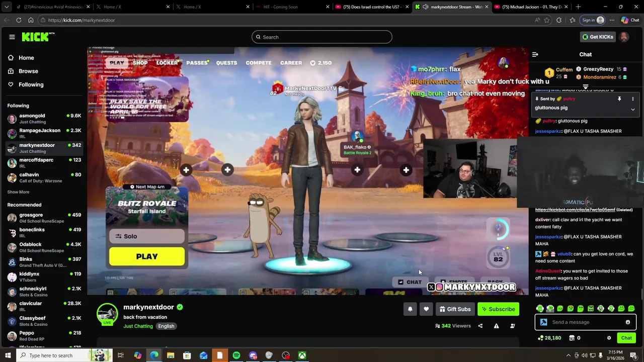Open Xbox app from the taskbar

[302, 355]
